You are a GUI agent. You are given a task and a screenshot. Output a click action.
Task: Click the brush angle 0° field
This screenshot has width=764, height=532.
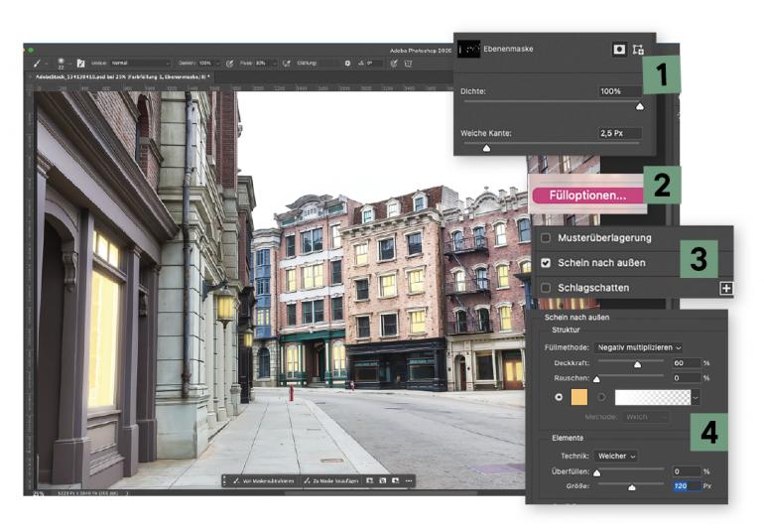tap(374, 64)
